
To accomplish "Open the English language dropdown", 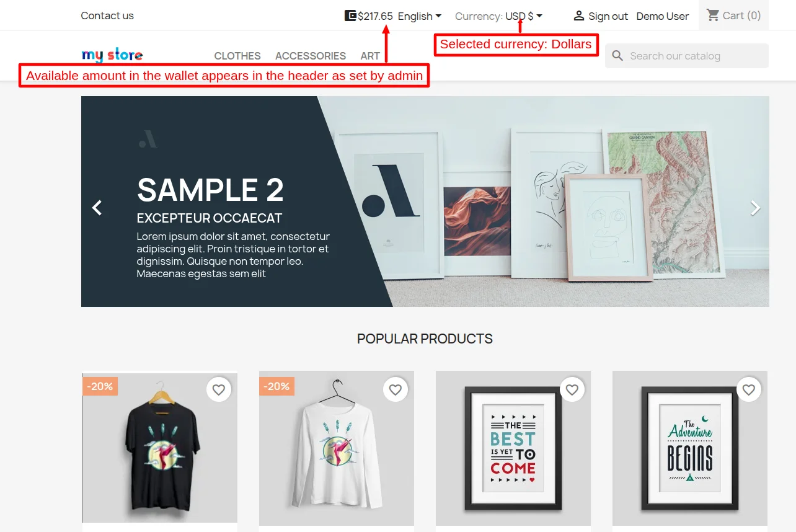I will click(x=420, y=16).
